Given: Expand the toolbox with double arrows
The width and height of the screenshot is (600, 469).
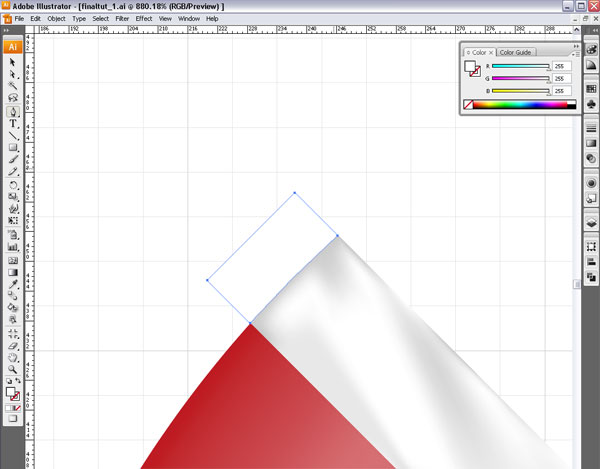Looking at the screenshot, I should point(6,30).
